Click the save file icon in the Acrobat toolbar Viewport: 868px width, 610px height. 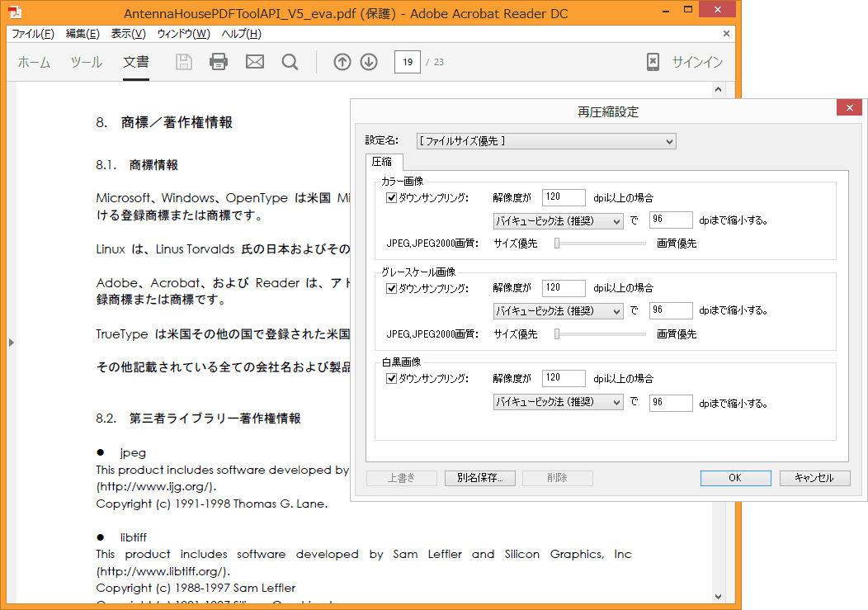click(184, 62)
